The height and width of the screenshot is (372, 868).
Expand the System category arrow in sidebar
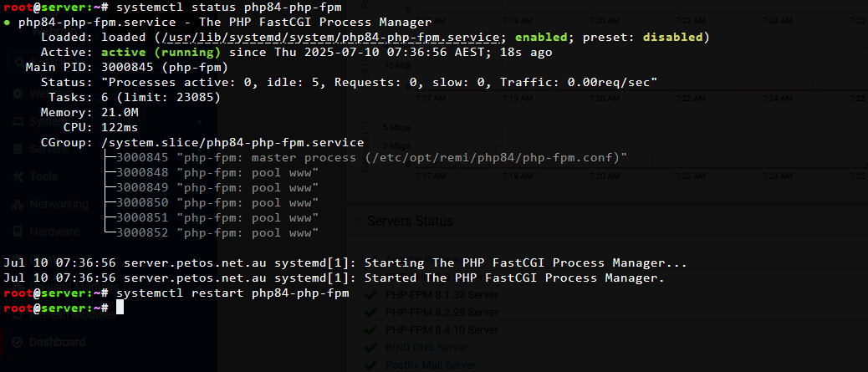pyautogui.click(x=199, y=121)
